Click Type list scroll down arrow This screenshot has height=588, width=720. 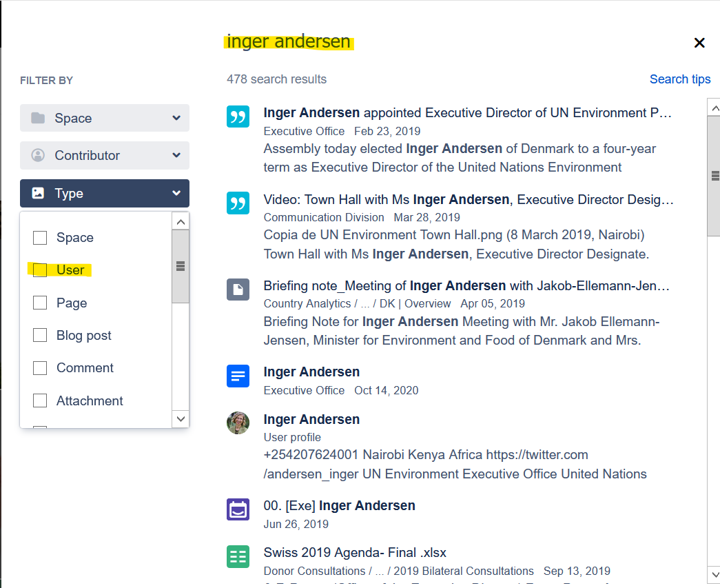click(181, 418)
